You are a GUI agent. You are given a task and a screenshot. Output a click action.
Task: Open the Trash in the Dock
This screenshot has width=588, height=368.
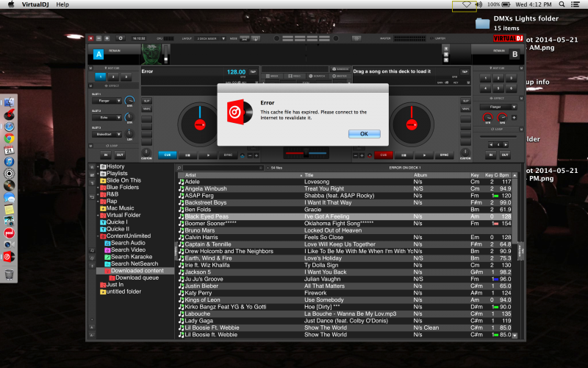point(9,274)
